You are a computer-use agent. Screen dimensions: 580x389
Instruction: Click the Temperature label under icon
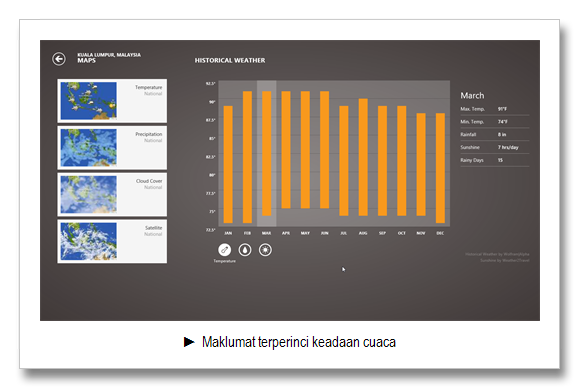tap(225, 261)
